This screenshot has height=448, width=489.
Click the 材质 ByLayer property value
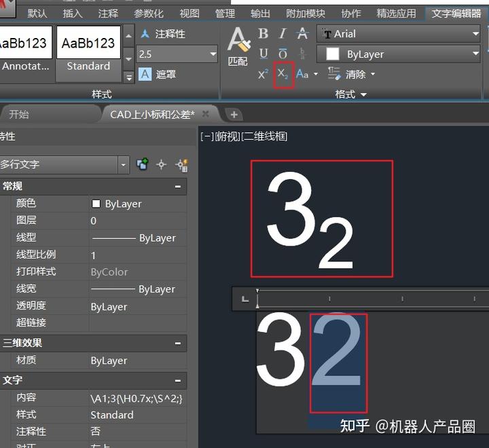pyautogui.click(x=137, y=360)
